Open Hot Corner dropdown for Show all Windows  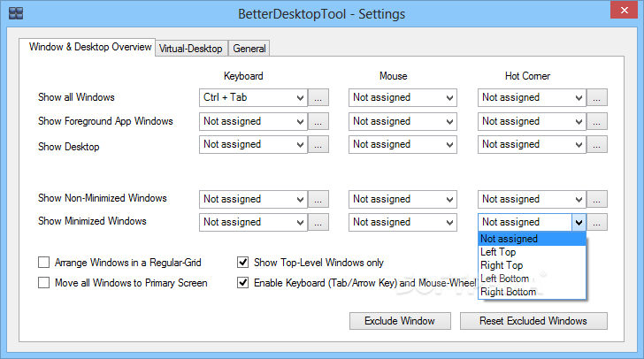point(532,98)
